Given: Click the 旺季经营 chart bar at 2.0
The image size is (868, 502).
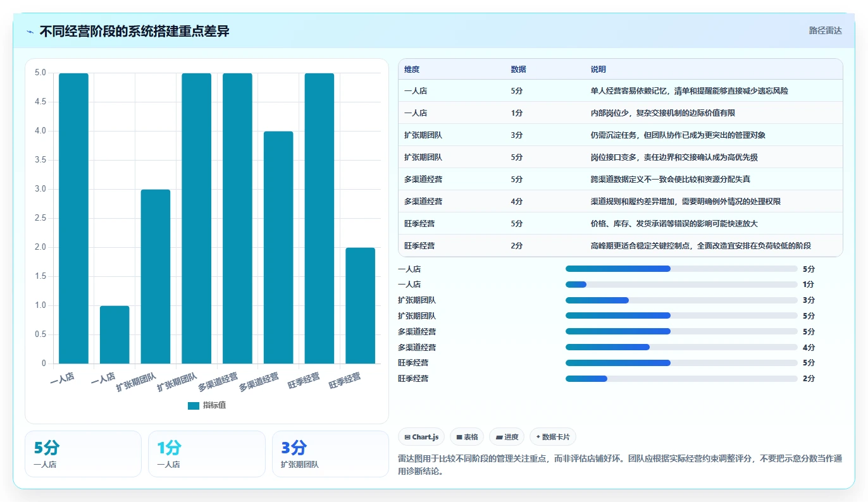Looking at the screenshot, I should click(x=361, y=305).
